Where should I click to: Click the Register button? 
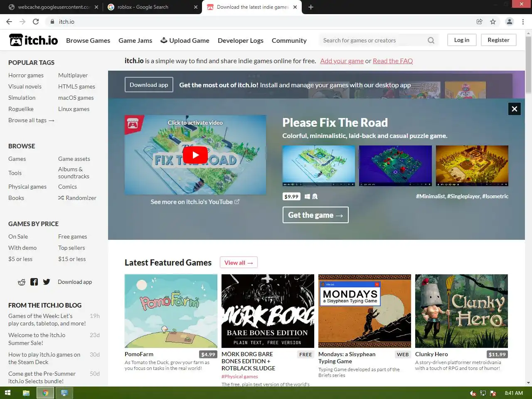(x=498, y=40)
